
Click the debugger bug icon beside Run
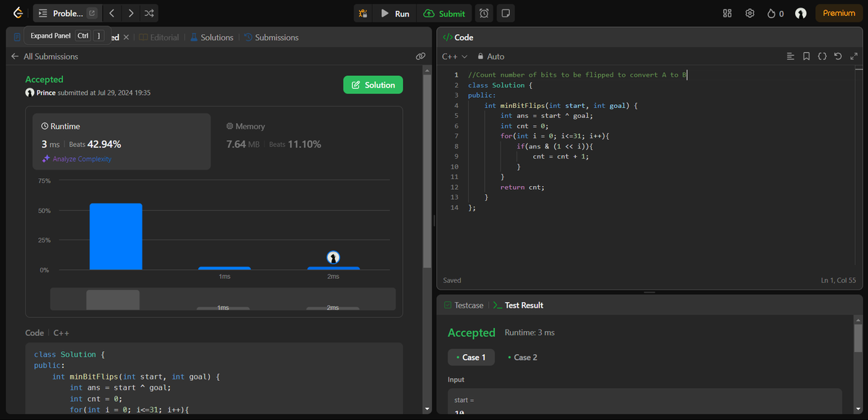tap(363, 13)
